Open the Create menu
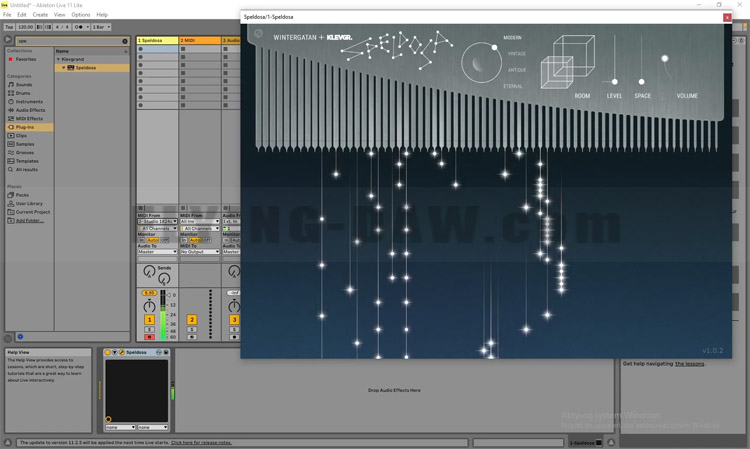 coord(40,15)
